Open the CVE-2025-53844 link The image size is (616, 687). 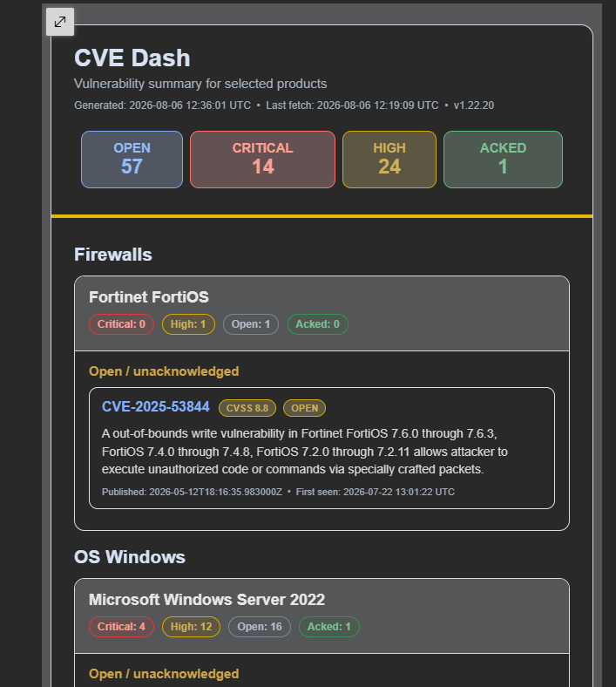(156, 406)
